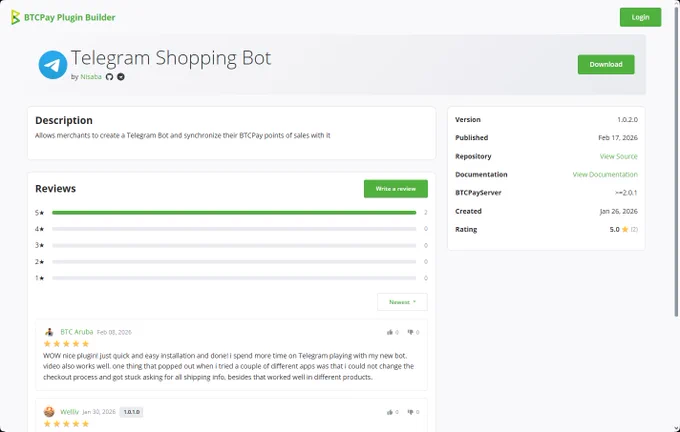Click BTC Aruba's five-star rating
The width and height of the screenshot is (680, 432).
coord(66,344)
